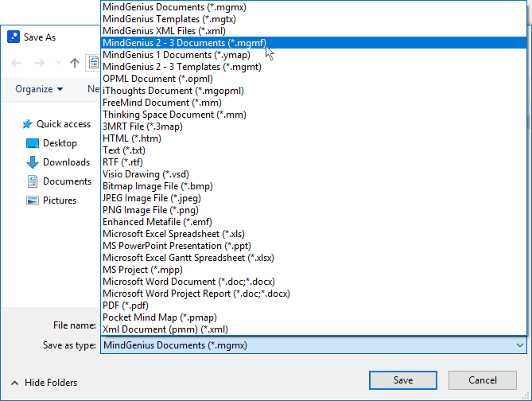Choose iThoughts Document (*.mgopml)
The height and width of the screenshot is (401, 532).
click(313, 91)
